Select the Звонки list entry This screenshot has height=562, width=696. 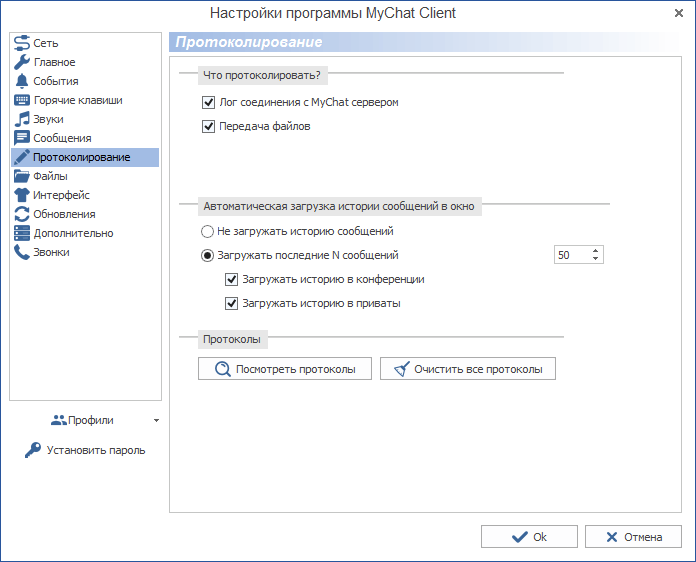coord(85,252)
